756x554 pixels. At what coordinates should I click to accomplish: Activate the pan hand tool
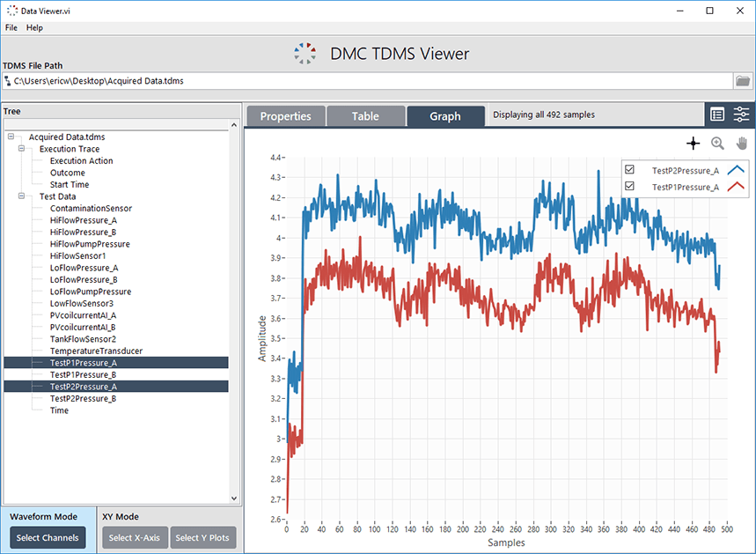point(742,144)
